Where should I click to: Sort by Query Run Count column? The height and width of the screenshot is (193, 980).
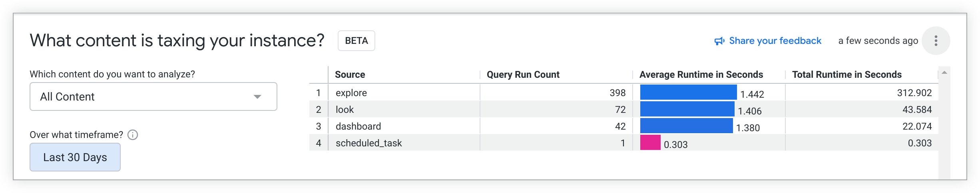(523, 75)
